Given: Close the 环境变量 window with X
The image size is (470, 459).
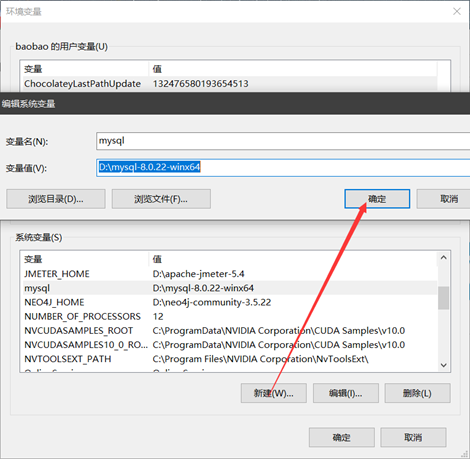Looking at the screenshot, I should [x=457, y=11].
